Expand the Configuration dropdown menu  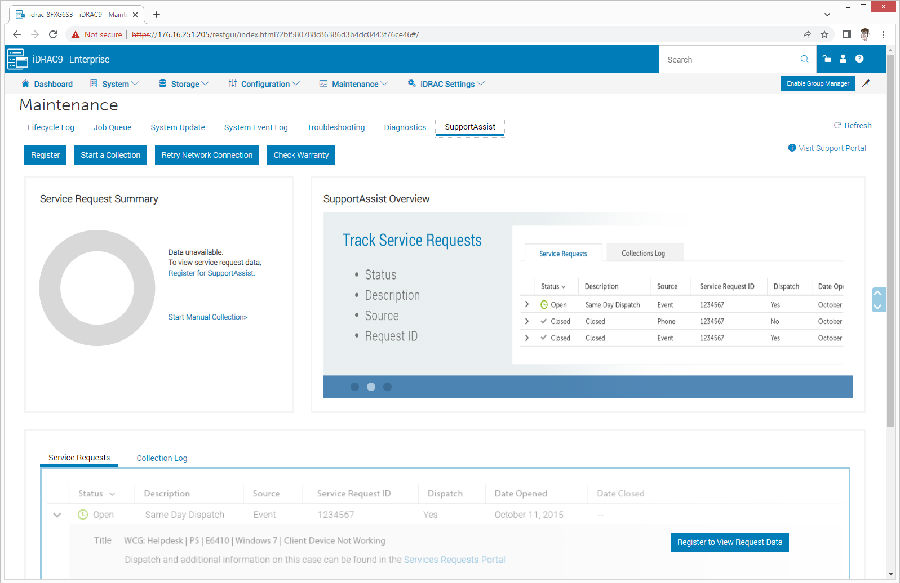[x=264, y=84]
